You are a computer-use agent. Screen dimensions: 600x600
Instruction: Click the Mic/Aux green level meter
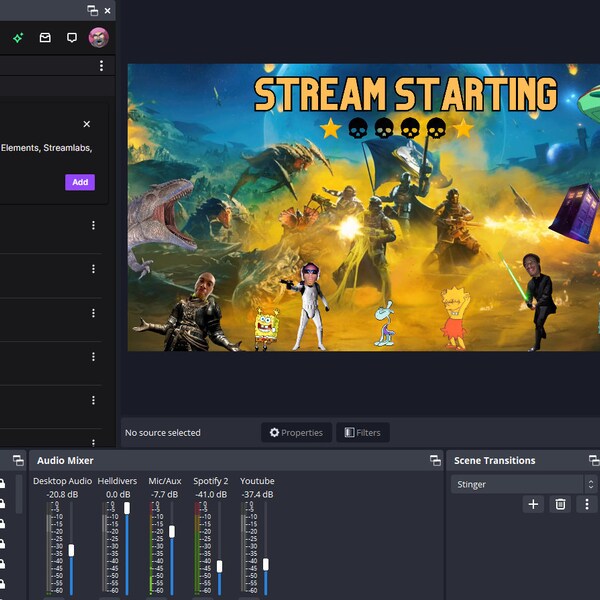152,548
